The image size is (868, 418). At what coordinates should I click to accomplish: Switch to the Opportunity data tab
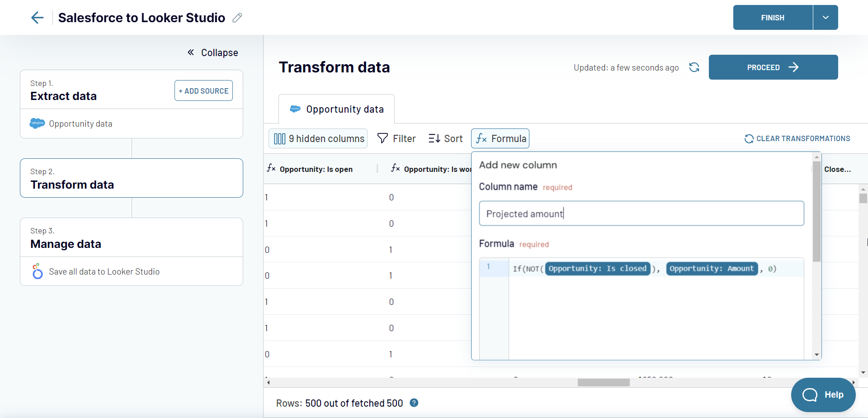pyautogui.click(x=336, y=109)
